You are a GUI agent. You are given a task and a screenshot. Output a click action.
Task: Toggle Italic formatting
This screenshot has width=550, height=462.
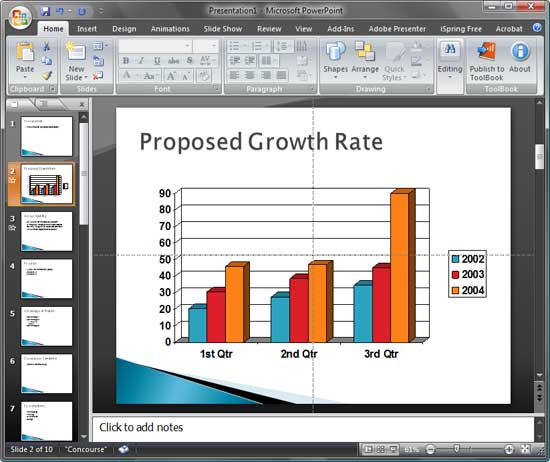tap(141, 61)
